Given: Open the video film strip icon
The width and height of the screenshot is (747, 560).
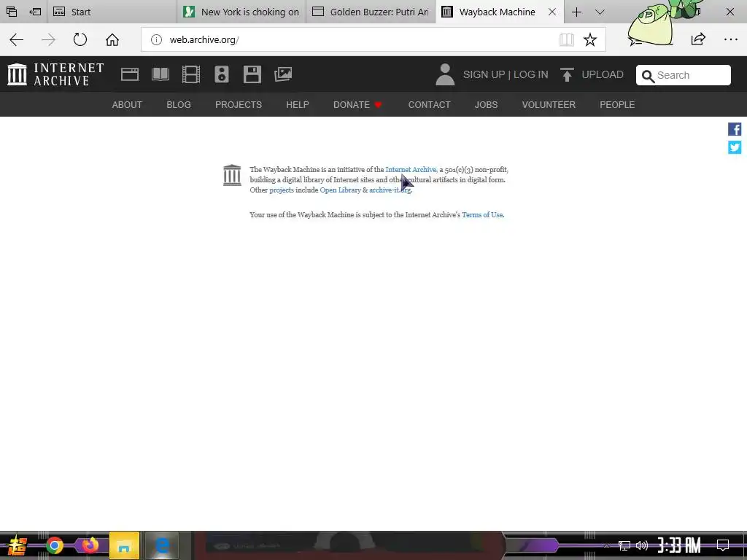Looking at the screenshot, I should (x=191, y=74).
